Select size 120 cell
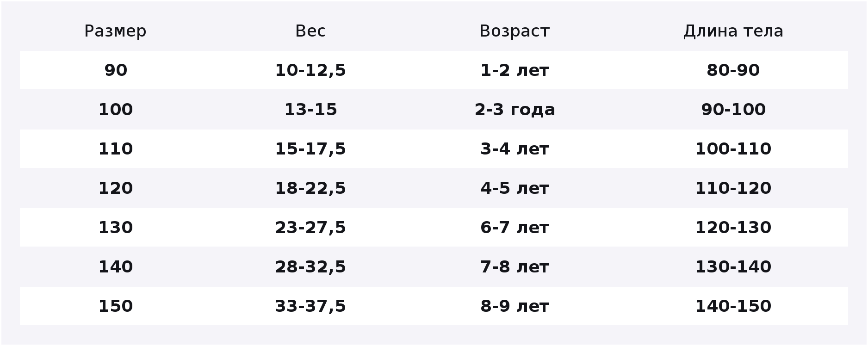 pos(116,188)
